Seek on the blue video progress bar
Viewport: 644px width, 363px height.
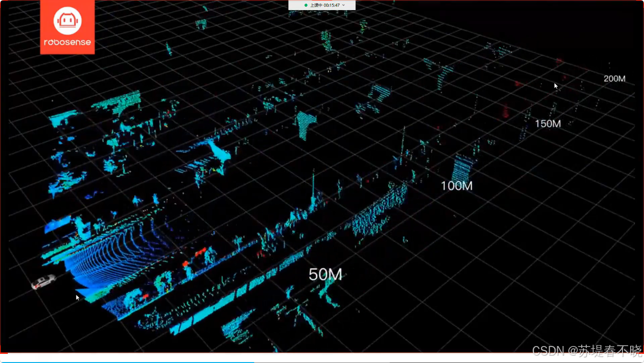pyautogui.click(x=127, y=362)
